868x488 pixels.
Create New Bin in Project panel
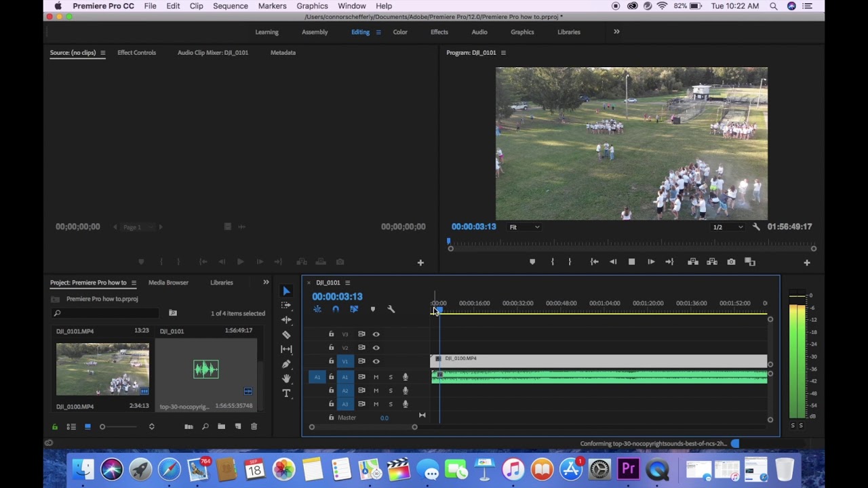tap(221, 426)
